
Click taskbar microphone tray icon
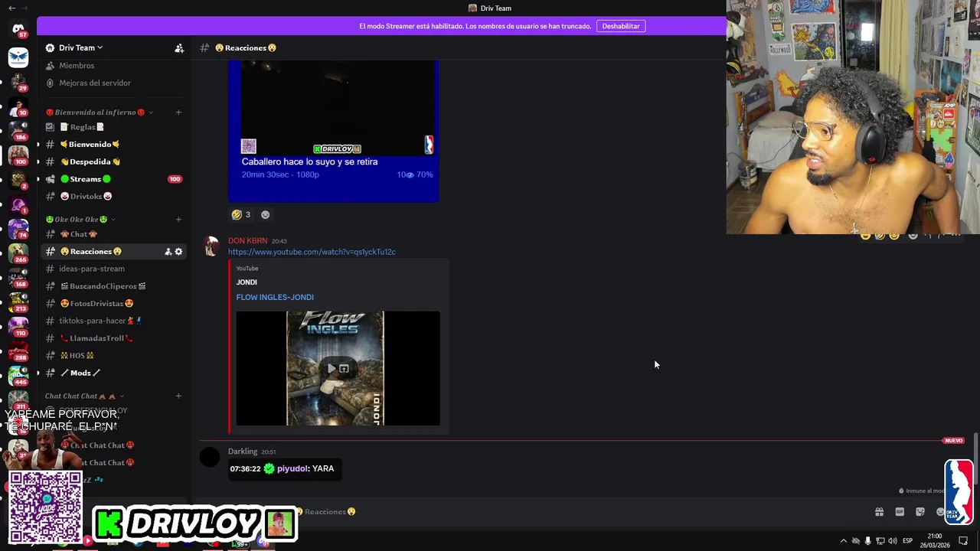867,541
